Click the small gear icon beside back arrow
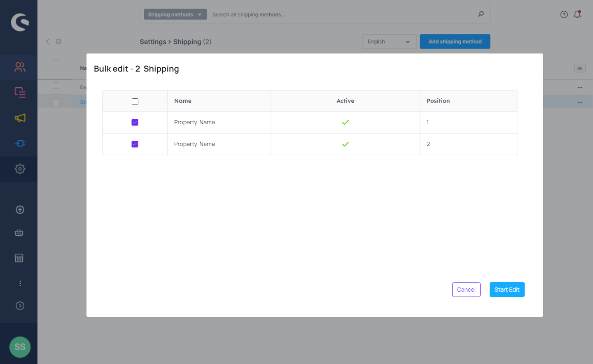593x364 pixels. click(x=58, y=42)
